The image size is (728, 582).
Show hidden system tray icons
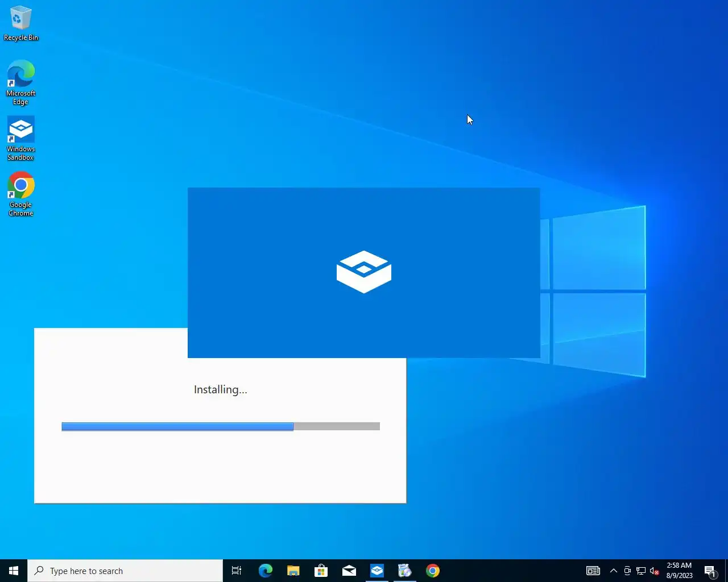pyautogui.click(x=613, y=571)
